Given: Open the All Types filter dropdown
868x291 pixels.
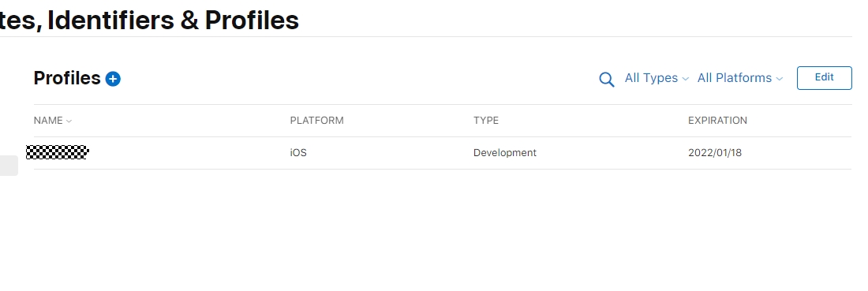Looking at the screenshot, I should click(657, 78).
